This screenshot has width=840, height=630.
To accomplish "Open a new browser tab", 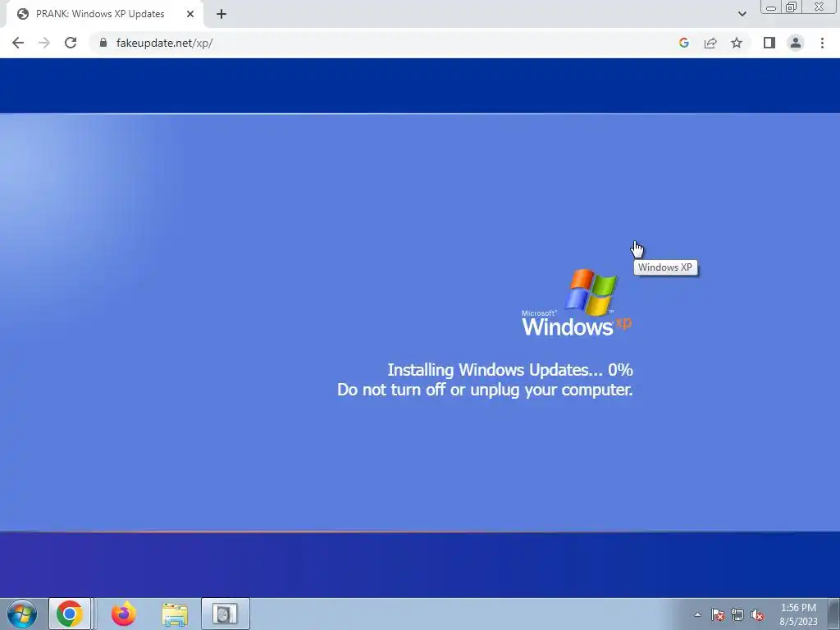I will pos(221,15).
